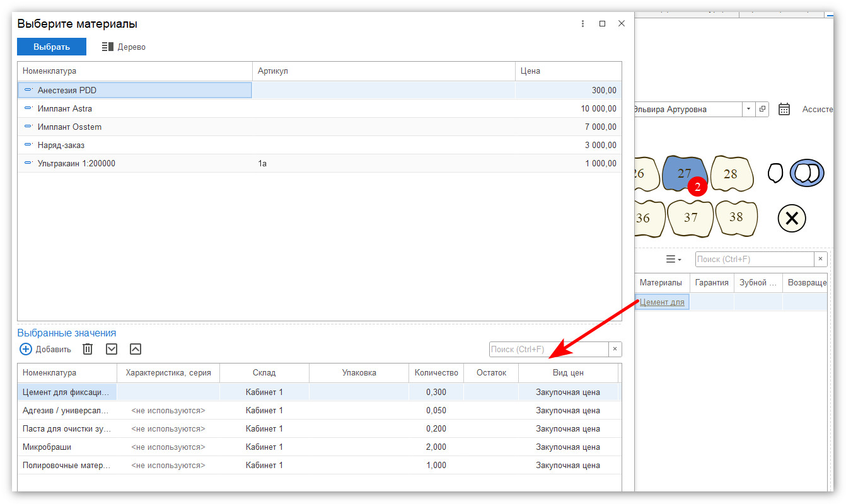The width and height of the screenshot is (846, 504).
Task: Focus the search field in Выбранные значения
Action: (548, 349)
